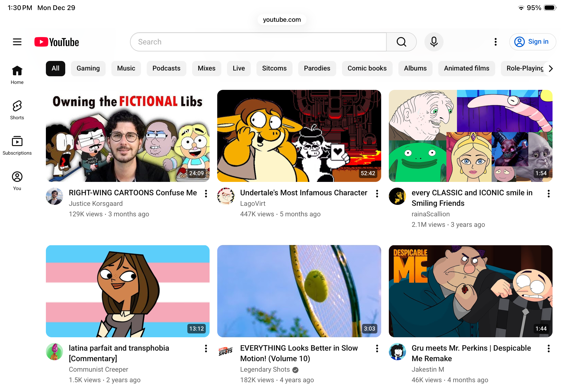Open Legendary Shots channel avatar
Viewport: 564px width, 392px height.
pos(225,351)
